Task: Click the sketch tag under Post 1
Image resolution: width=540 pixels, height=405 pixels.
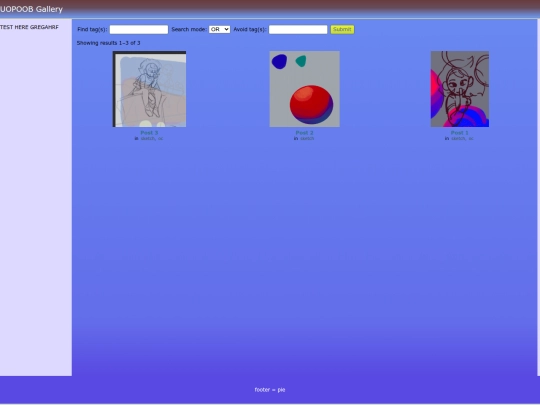Action: click(458, 138)
